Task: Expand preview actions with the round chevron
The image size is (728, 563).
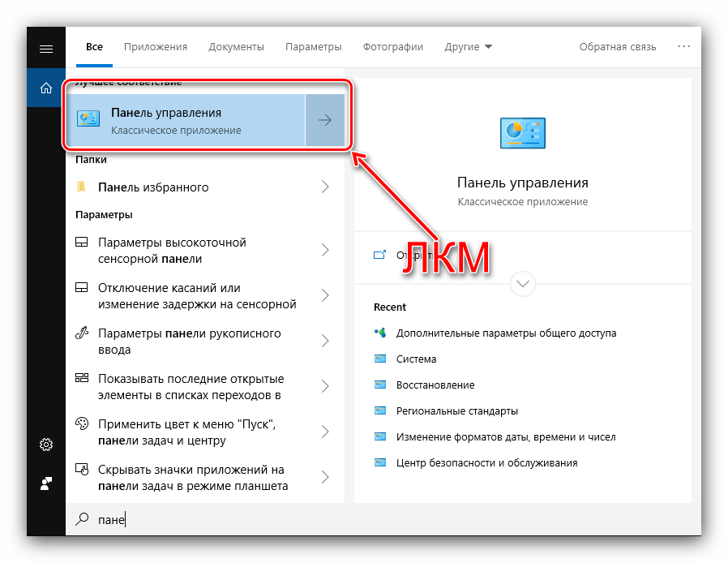Action: tap(523, 284)
